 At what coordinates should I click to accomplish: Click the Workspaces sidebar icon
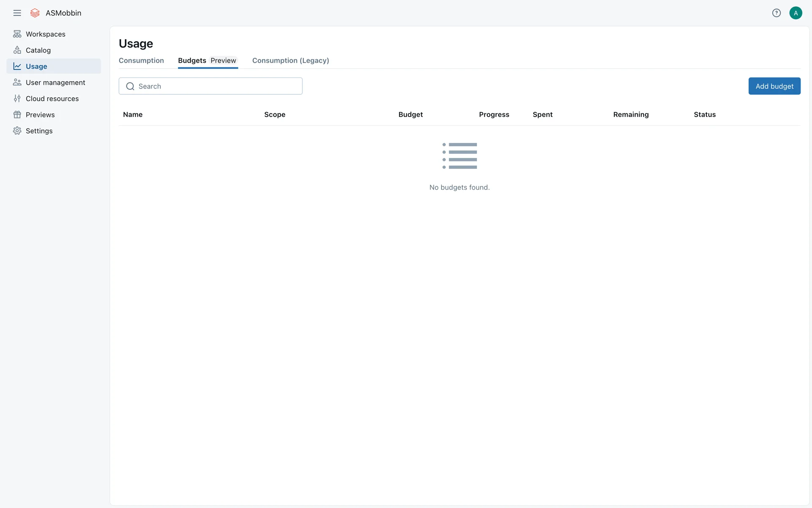tap(17, 34)
